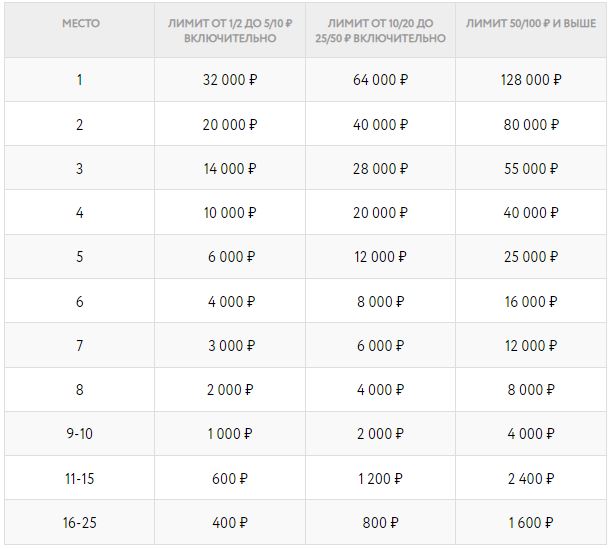Click the 64 000 ₽ cell
This screenshot has height=549, width=611.
point(380,81)
